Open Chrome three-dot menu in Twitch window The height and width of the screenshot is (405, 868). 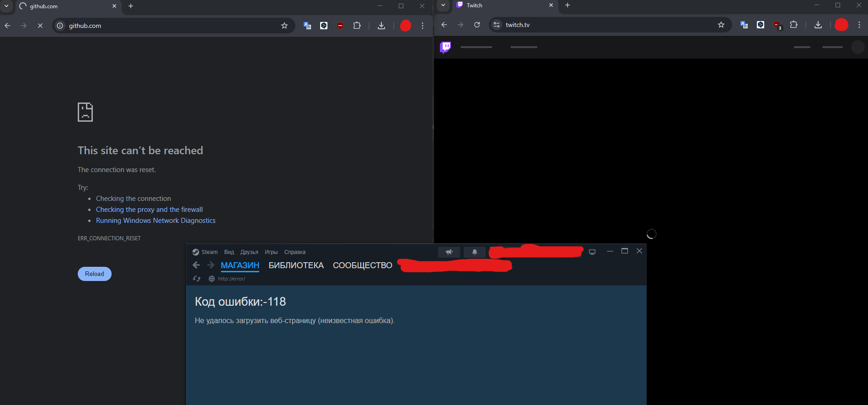tap(859, 25)
